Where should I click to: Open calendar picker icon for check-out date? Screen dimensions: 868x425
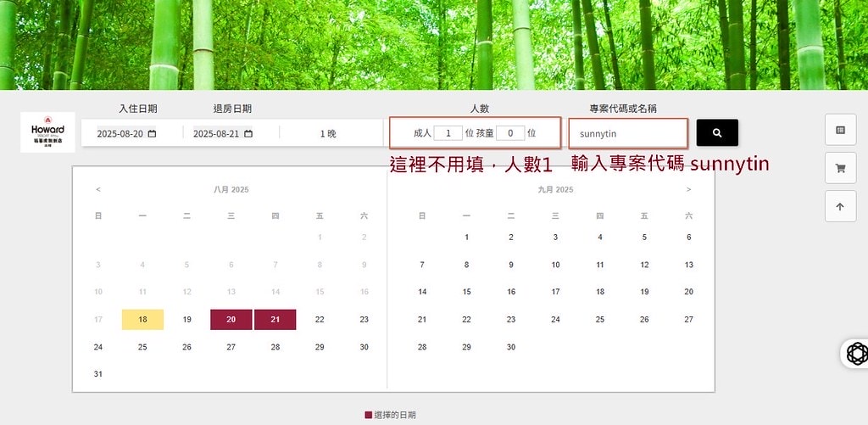(248, 134)
